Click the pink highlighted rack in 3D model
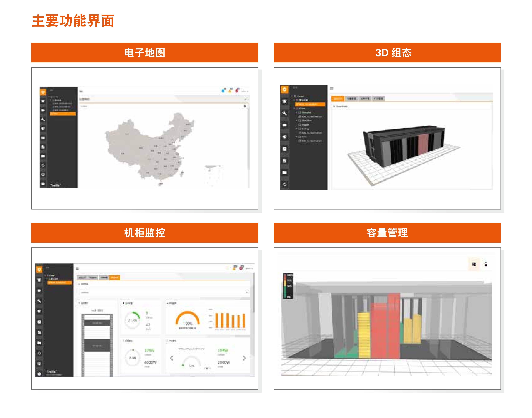Viewport: 532px width, 418px height. coord(423,144)
